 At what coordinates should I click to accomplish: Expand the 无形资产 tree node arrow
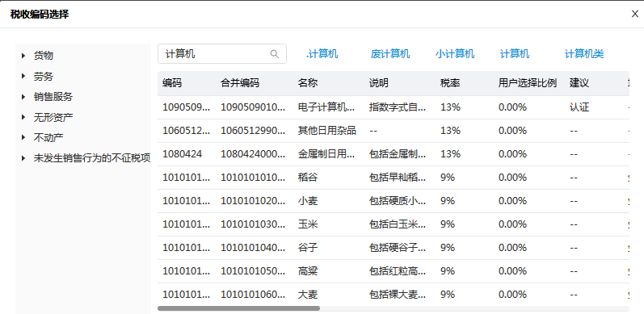point(23,117)
